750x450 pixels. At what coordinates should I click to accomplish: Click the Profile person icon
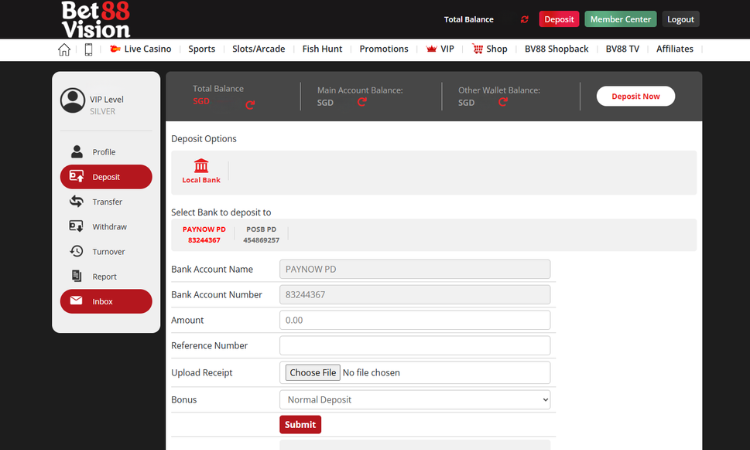pyautogui.click(x=77, y=152)
